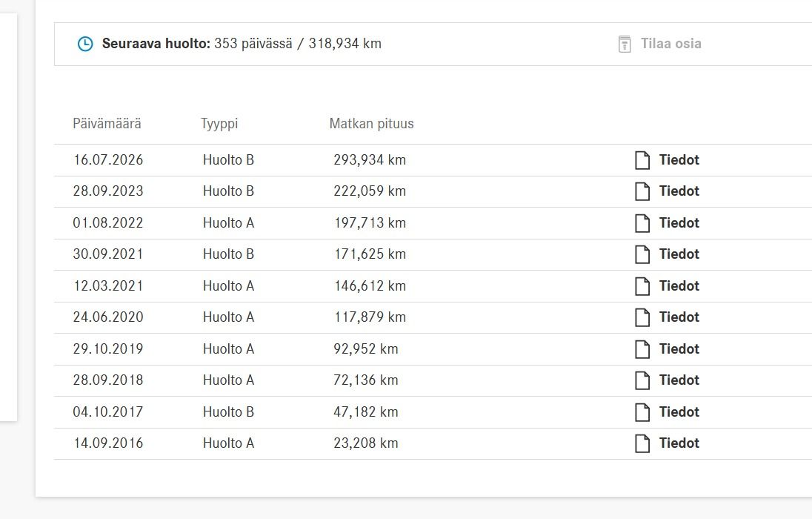The image size is (812, 519).
Task: Click document icon in 14.09.2016 row
Action: tap(642, 443)
